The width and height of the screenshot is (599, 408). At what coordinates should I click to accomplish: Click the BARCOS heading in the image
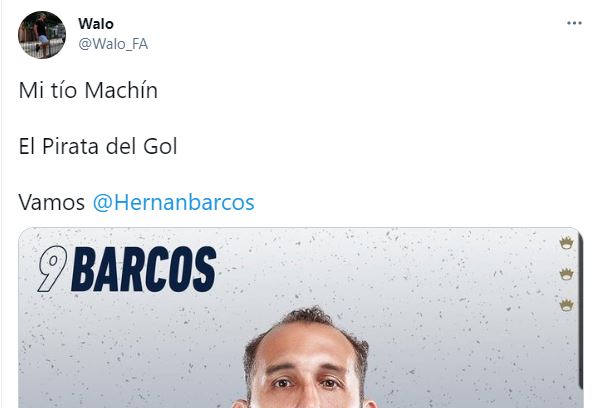tap(144, 269)
